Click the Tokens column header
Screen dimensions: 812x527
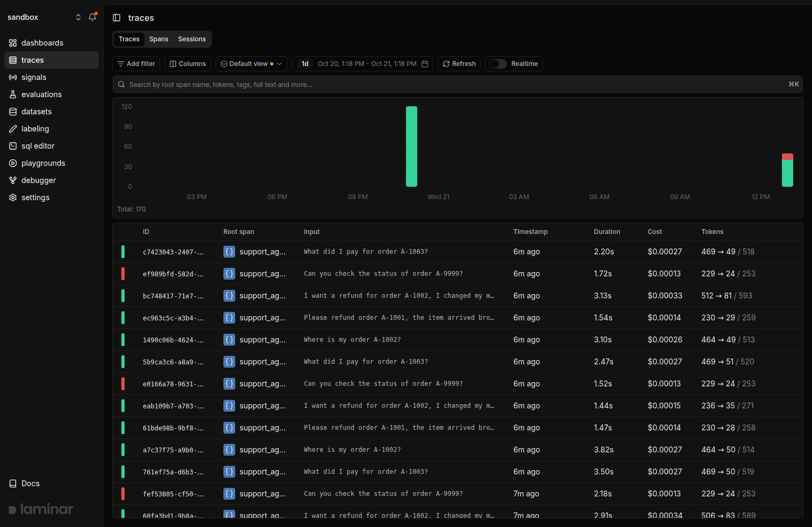point(712,232)
